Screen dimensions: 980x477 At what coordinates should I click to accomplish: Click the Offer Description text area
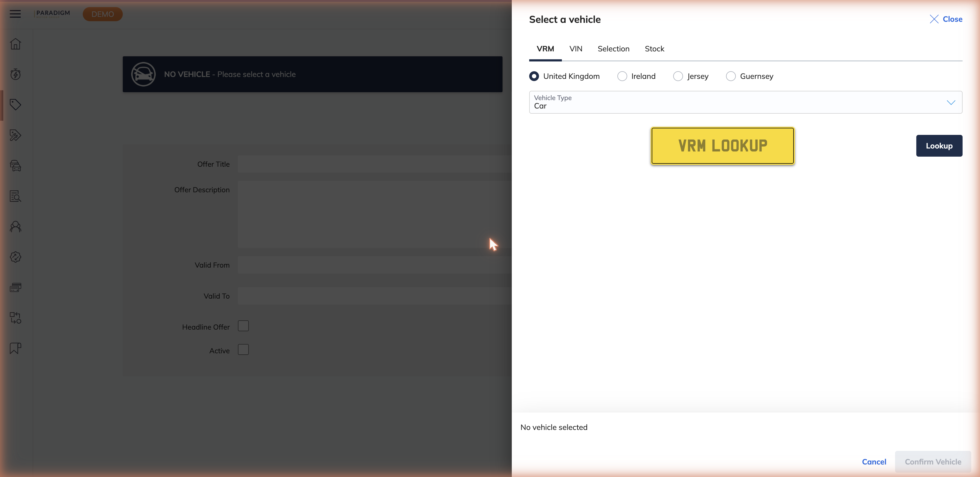(x=375, y=214)
